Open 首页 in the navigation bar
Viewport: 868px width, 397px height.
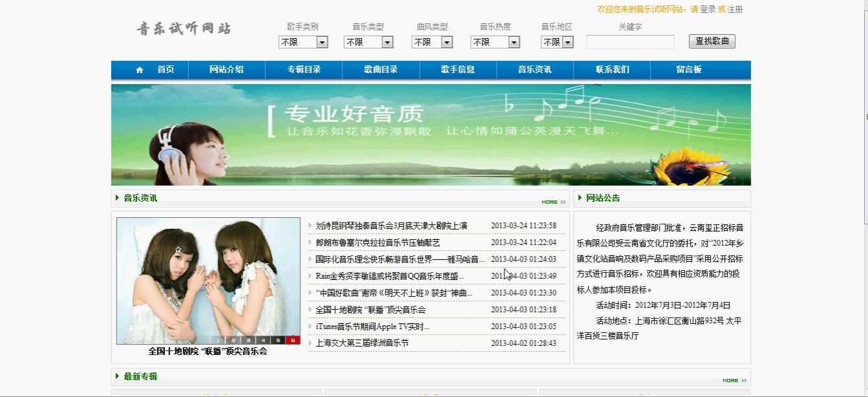click(166, 70)
